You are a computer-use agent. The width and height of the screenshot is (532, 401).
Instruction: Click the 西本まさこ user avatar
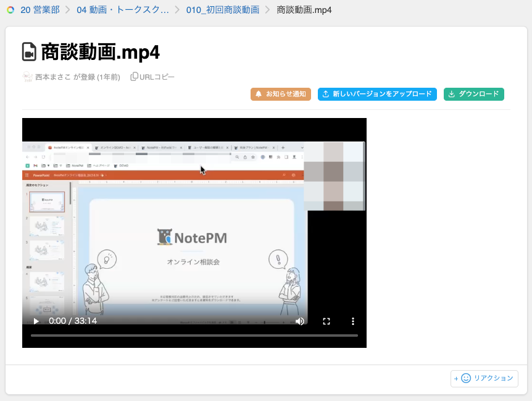pyautogui.click(x=28, y=77)
